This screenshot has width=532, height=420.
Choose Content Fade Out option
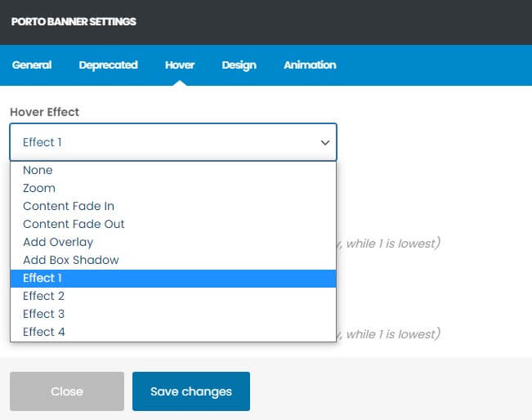(74, 224)
